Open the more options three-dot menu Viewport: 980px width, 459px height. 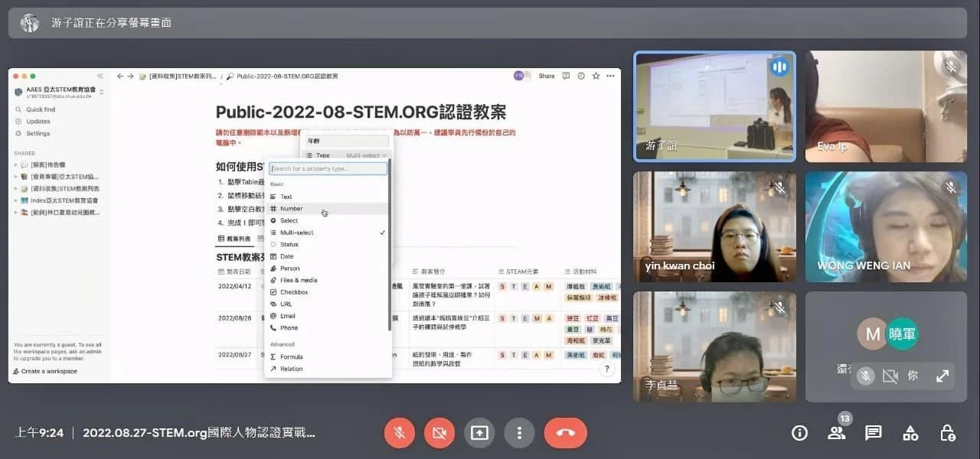[x=519, y=433]
